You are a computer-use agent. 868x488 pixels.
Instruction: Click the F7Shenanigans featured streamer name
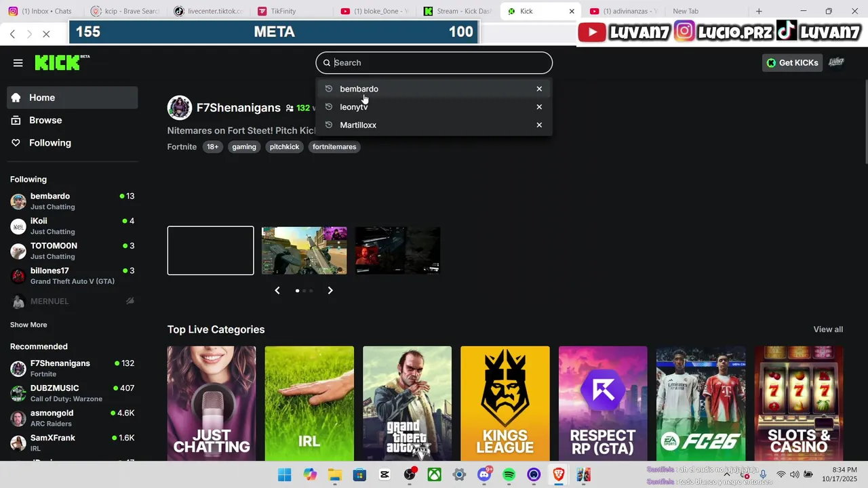[239, 108]
